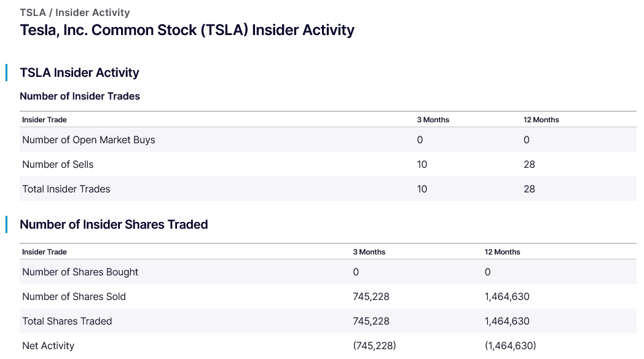The image size is (644, 359).
Task: Select the 'Total Insider Trades' row label
Action: coord(66,189)
